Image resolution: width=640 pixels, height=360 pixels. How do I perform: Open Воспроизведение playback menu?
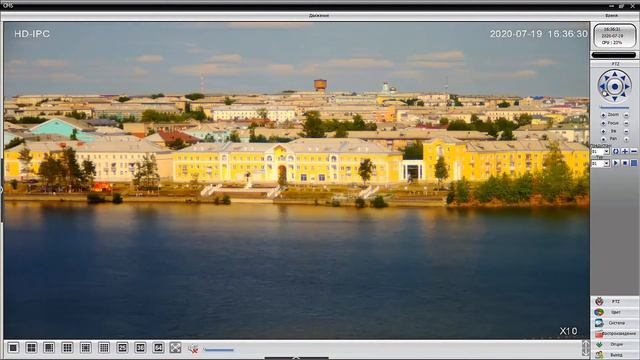tap(615, 333)
